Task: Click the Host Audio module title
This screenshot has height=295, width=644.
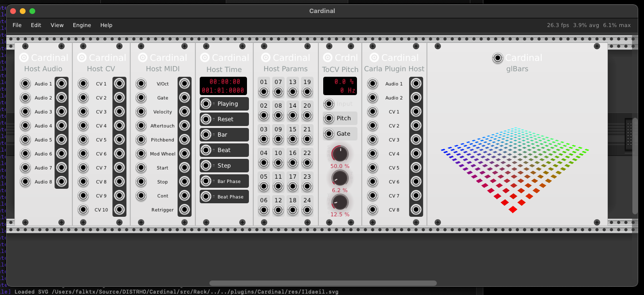Action: (x=43, y=69)
